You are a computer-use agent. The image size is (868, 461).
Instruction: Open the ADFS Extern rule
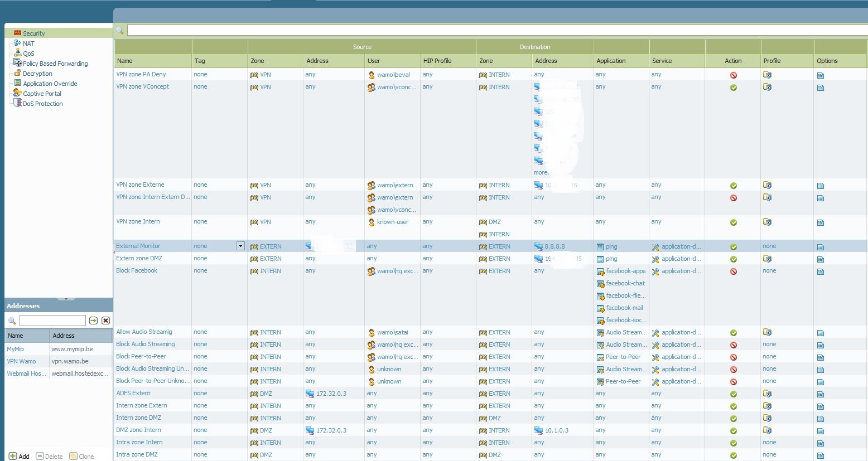pyautogui.click(x=133, y=393)
